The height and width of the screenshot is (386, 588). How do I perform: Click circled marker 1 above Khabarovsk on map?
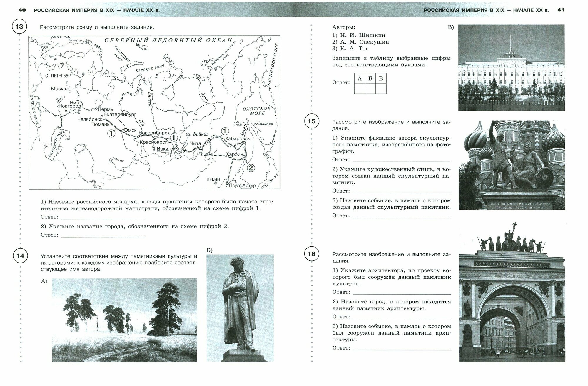point(225,131)
